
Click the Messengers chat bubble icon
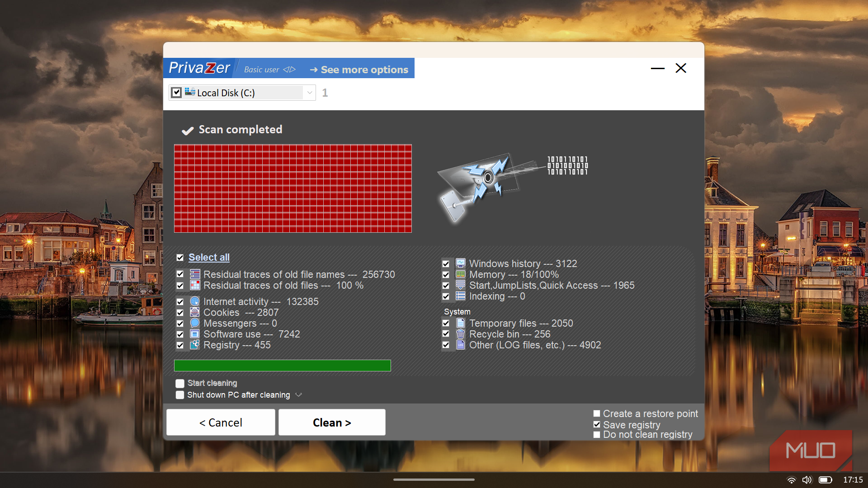(x=195, y=323)
